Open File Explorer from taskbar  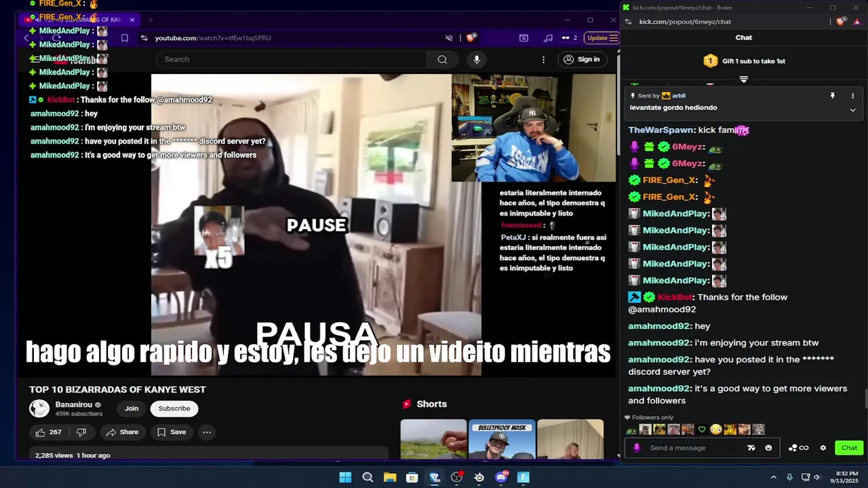click(x=390, y=478)
